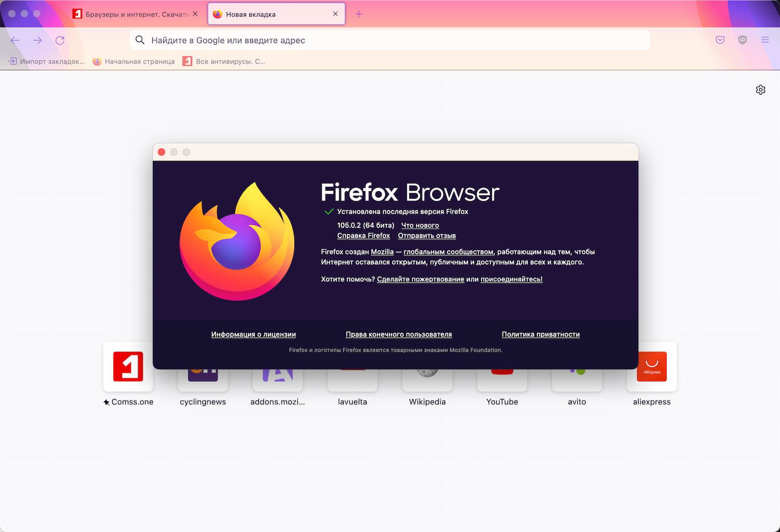Reload the current page
Image resolution: width=780 pixels, height=532 pixels.
click(60, 40)
